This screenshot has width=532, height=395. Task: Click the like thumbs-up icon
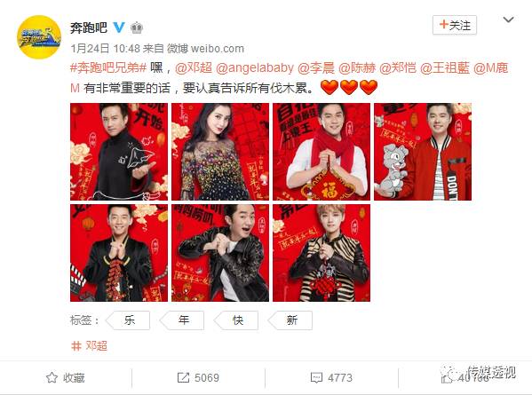447,378
